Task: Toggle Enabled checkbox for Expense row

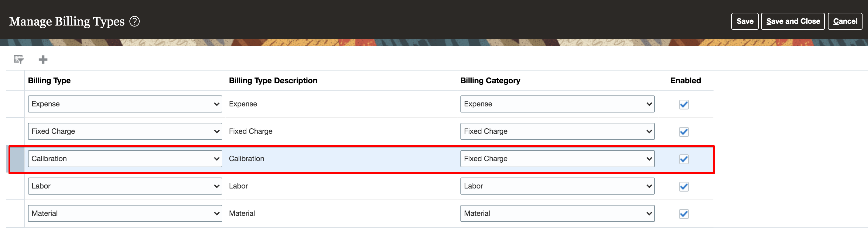Action: coord(683,104)
